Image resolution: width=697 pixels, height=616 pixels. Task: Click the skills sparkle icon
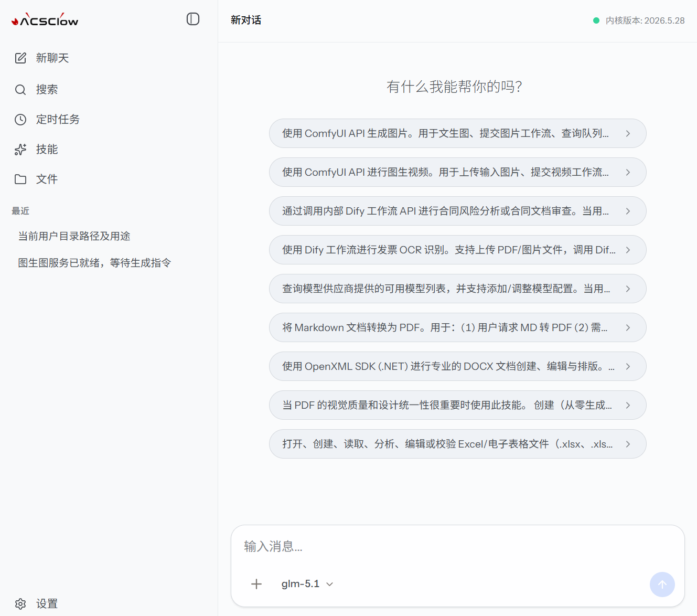(20, 150)
